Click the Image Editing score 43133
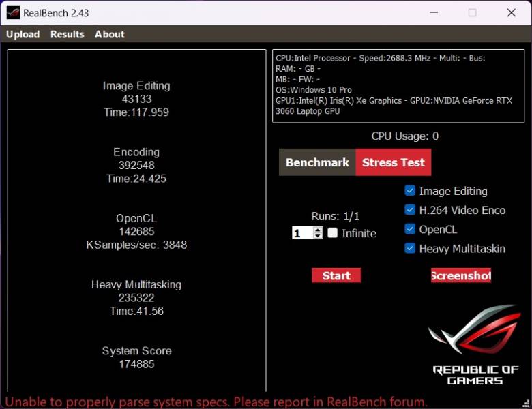 coord(136,99)
